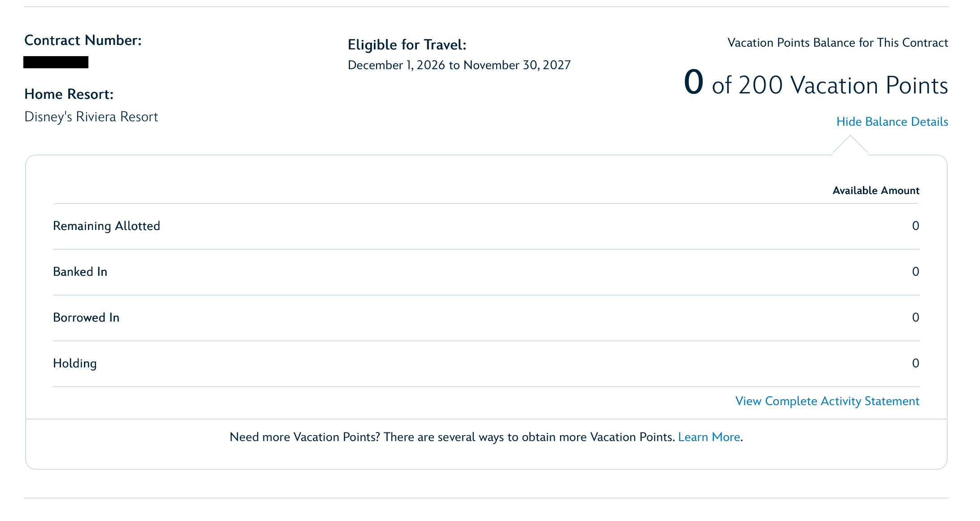Open View Complete Activity Statement link
Image resolution: width=980 pixels, height=521 pixels.
tap(827, 401)
